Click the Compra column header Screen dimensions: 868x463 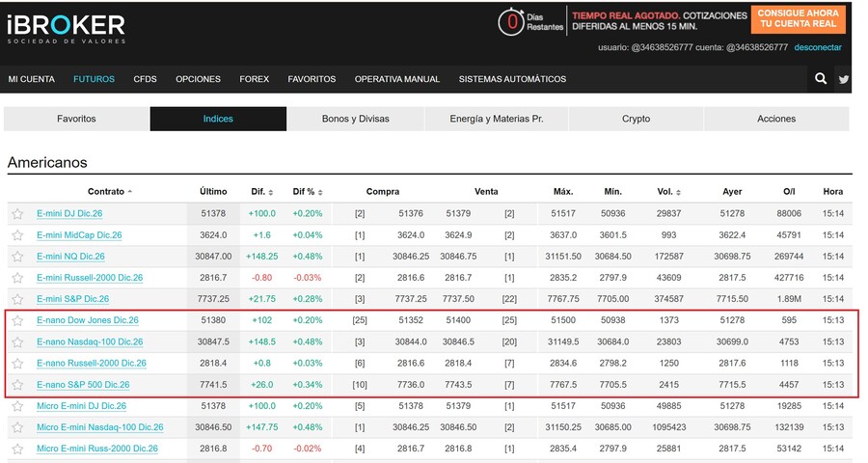coord(383,192)
